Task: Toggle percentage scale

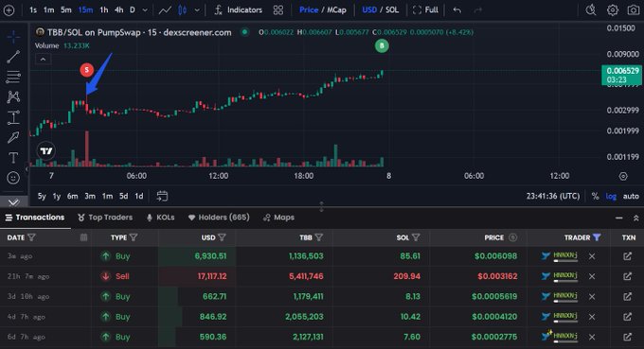Action: tap(595, 197)
